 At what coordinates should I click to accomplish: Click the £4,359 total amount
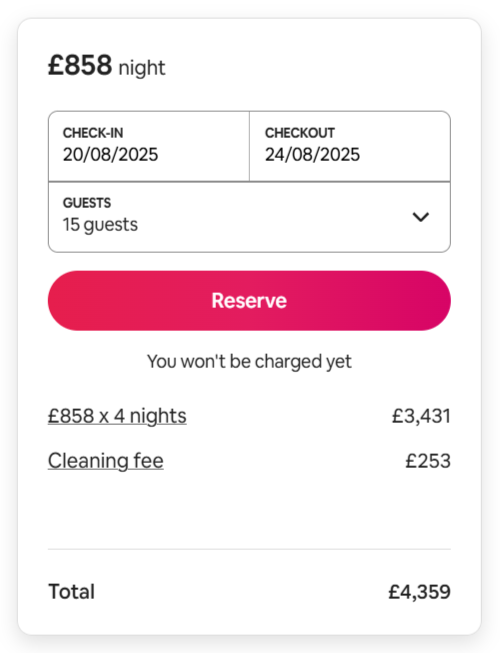(x=419, y=592)
